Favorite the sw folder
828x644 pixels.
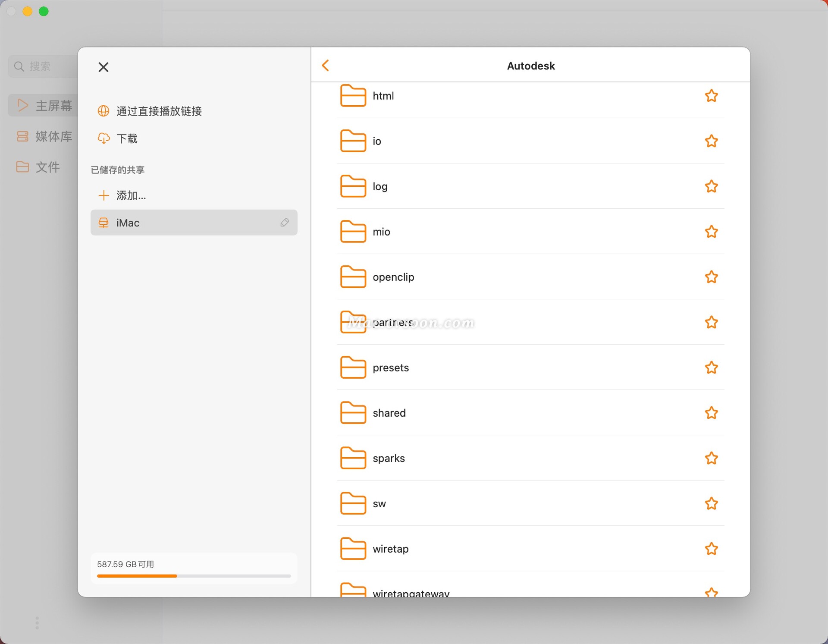point(712,503)
